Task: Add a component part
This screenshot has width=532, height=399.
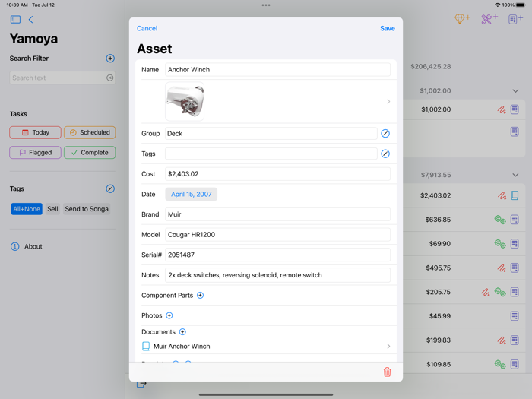Action: pos(200,295)
